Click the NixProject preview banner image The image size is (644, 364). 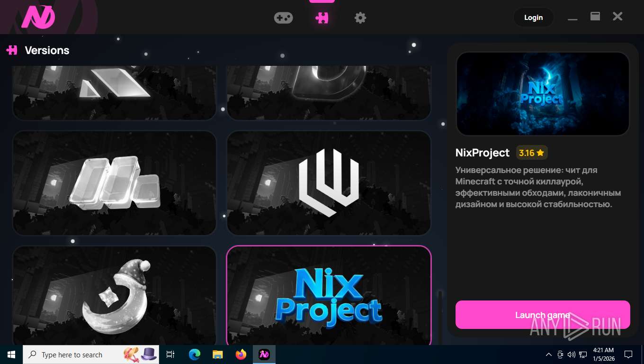(x=543, y=94)
